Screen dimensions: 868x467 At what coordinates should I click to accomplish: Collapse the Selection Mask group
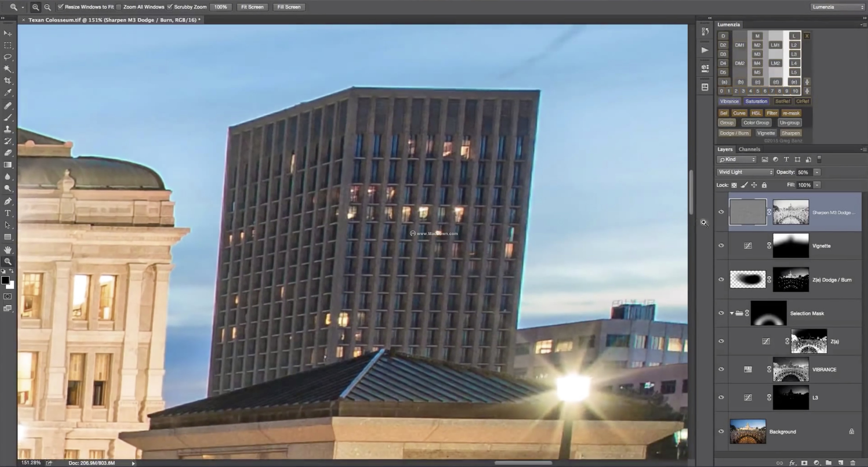pos(732,313)
